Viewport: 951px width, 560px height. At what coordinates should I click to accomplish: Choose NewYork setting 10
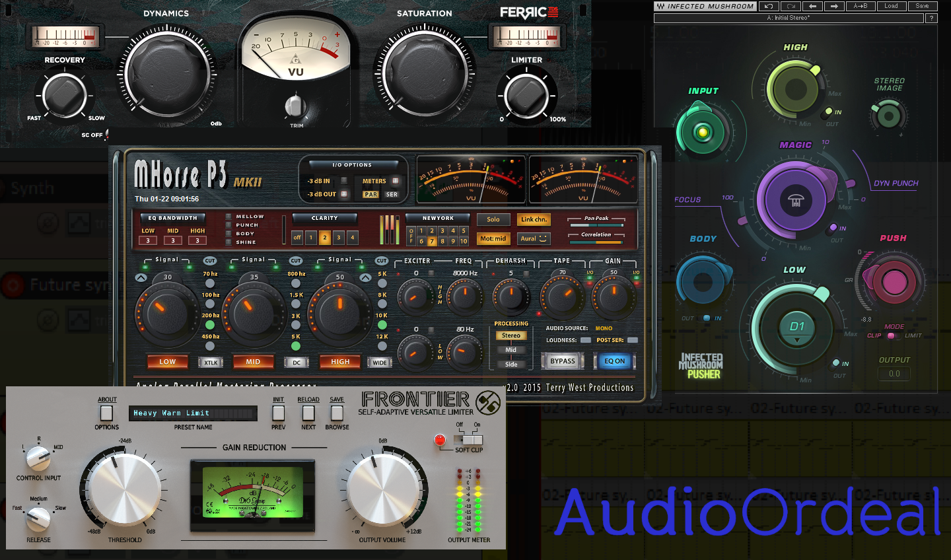(464, 241)
